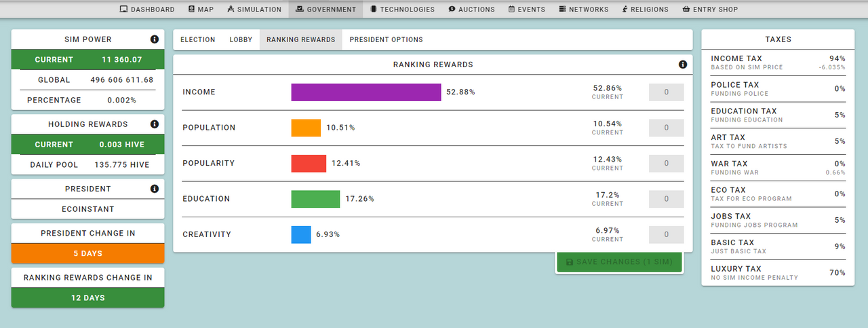Click the President panel info icon
The image size is (868, 328).
[x=154, y=189]
